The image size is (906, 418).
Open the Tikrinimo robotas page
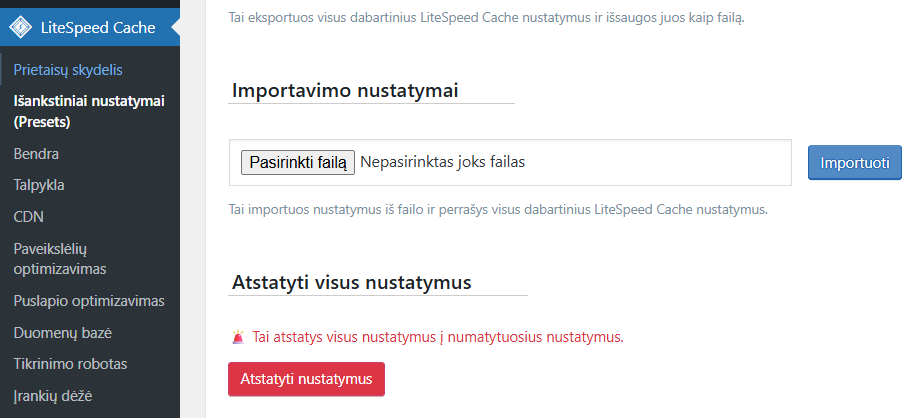click(70, 363)
